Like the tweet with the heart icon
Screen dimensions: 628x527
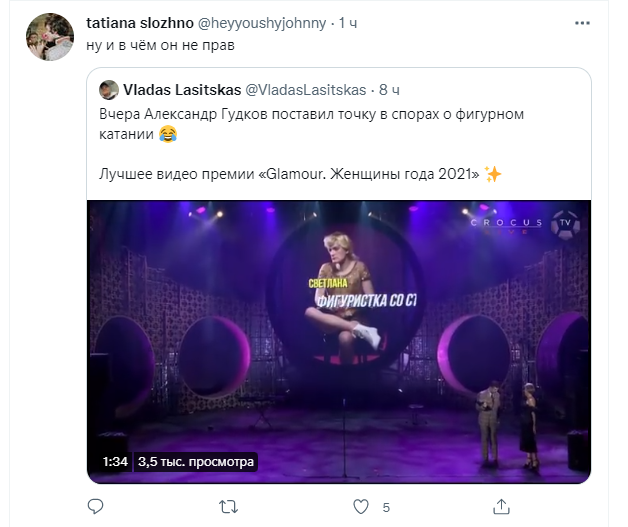[x=362, y=506]
